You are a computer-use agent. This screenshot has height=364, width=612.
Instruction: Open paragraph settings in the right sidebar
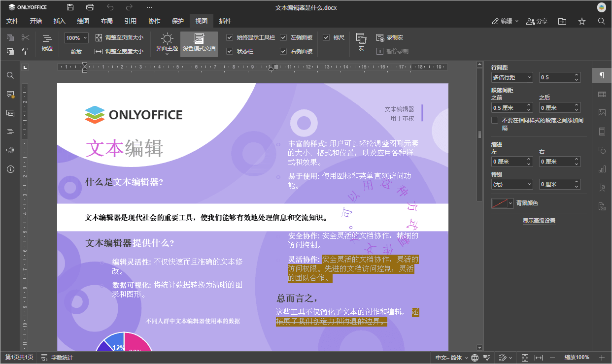tap(602, 75)
